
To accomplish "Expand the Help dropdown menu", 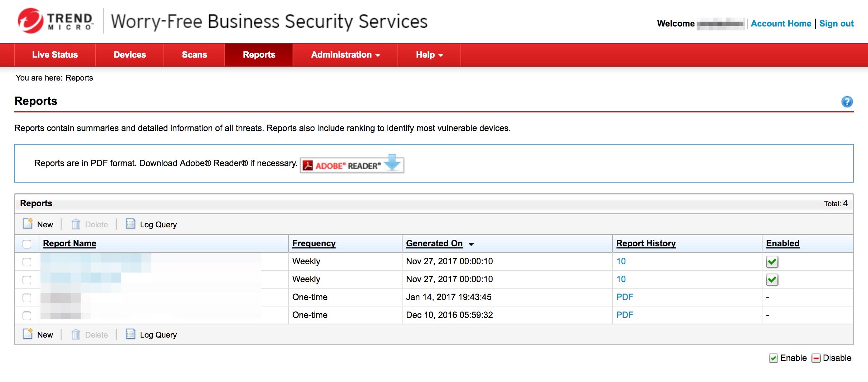I will [x=429, y=55].
